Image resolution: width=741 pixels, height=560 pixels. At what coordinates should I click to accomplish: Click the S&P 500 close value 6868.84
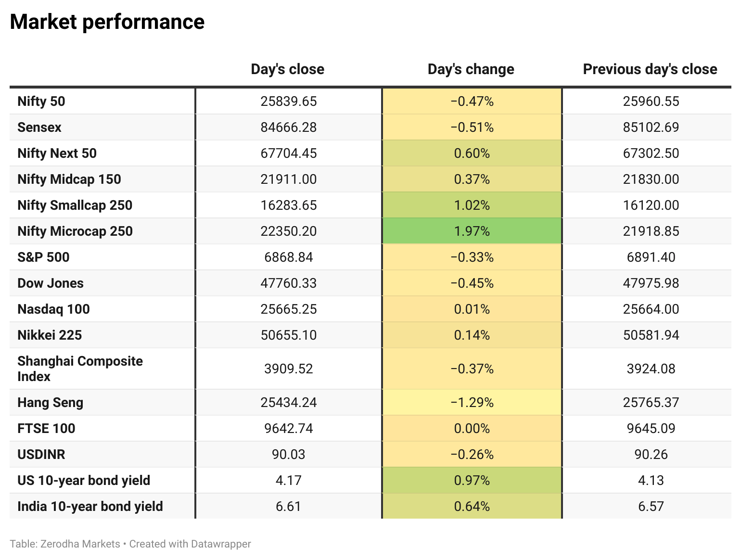(x=289, y=257)
